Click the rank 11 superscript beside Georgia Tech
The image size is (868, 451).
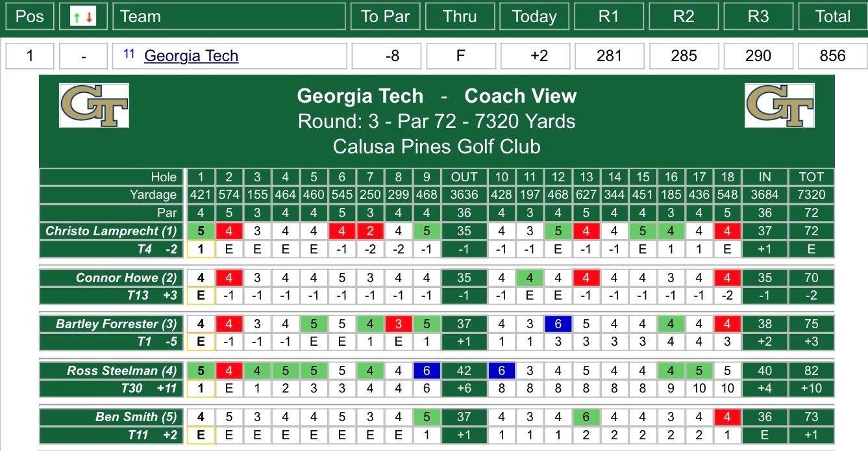[x=129, y=54]
